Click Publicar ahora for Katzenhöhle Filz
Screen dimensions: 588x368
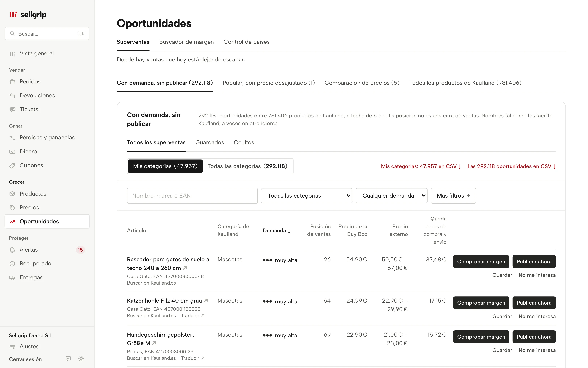(534, 303)
